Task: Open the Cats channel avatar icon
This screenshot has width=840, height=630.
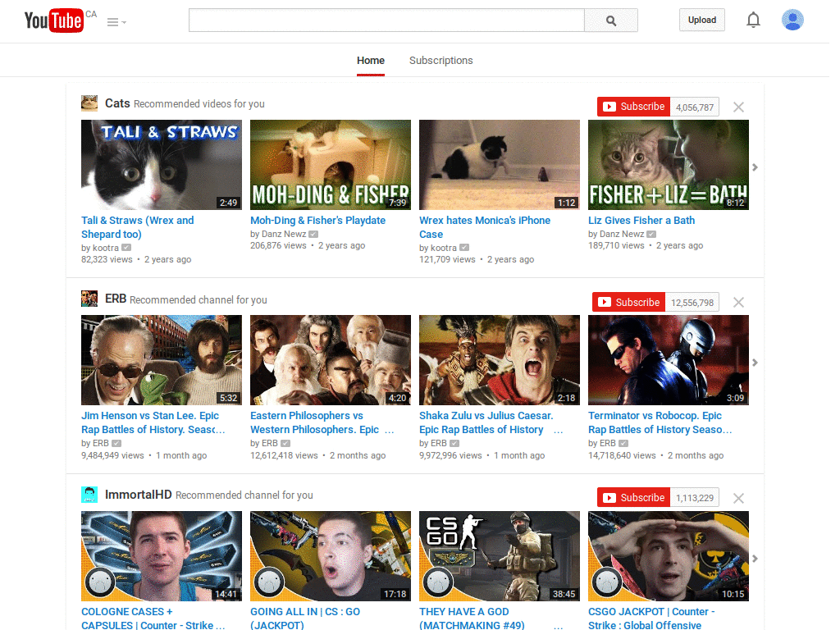Action: 89,103
